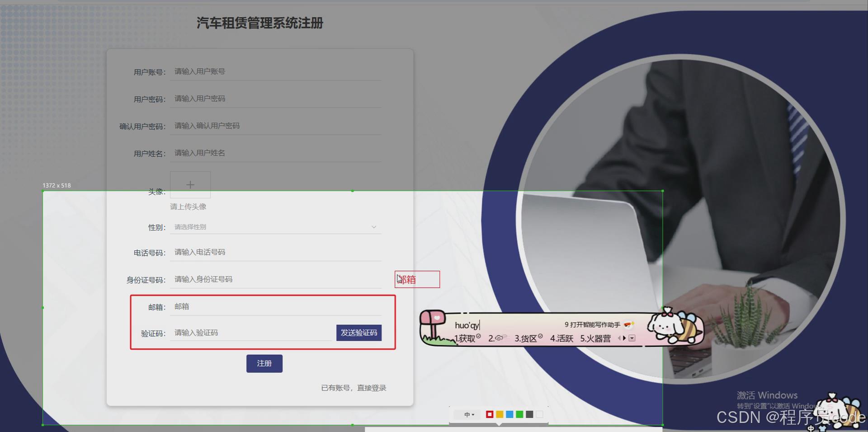Click the 发送验证码 button
Viewport: 868px width, 432px height.
point(359,333)
